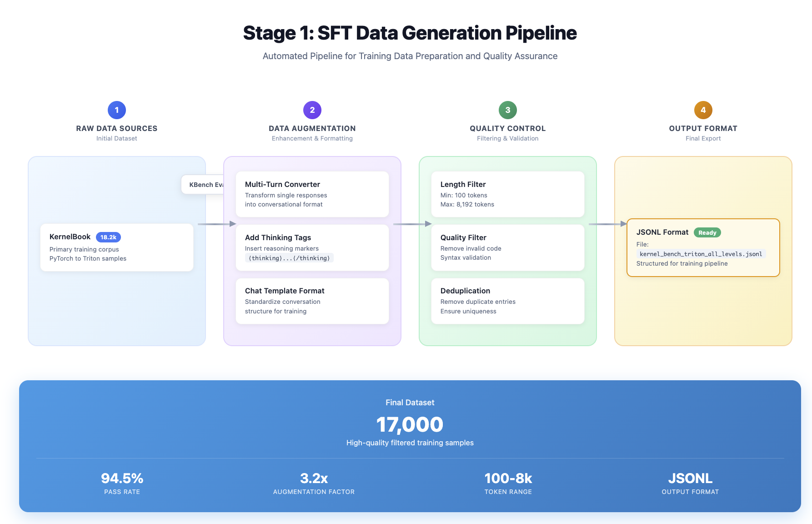This screenshot has width=812, height=524.
Task: Click the blue step 1 circle above Raw Data Sources
Action: coord(116,110)
